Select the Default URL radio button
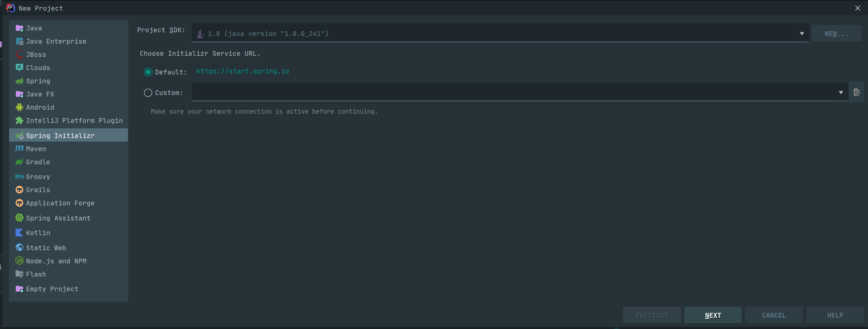 click(x=148, y=72)
